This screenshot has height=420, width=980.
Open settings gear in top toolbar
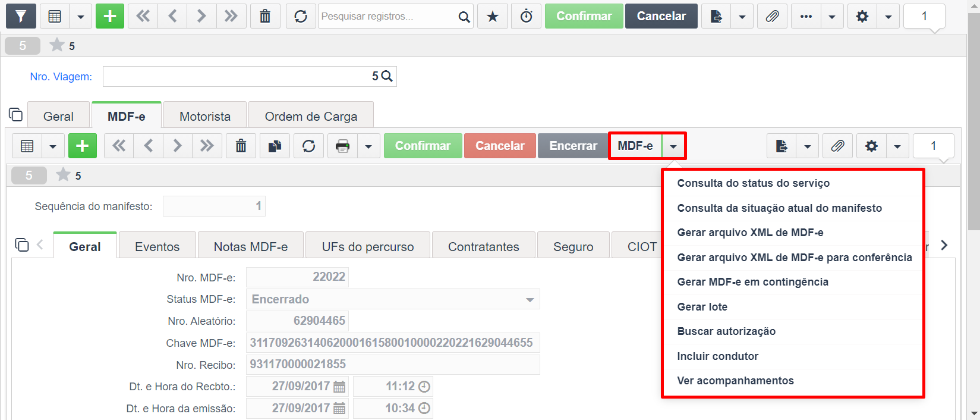(x=862, y=16)
